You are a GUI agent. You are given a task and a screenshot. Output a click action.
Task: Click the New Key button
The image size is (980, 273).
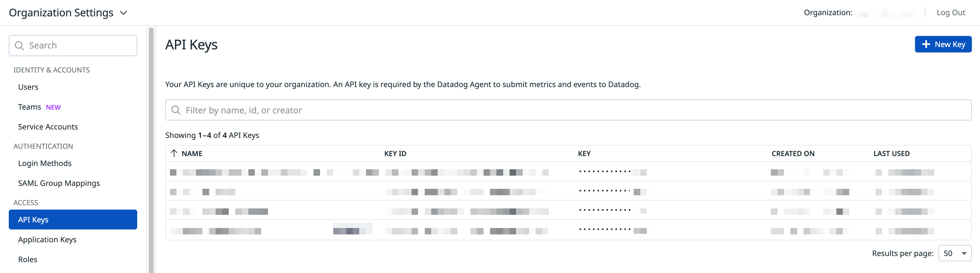(x=943, y=44)
